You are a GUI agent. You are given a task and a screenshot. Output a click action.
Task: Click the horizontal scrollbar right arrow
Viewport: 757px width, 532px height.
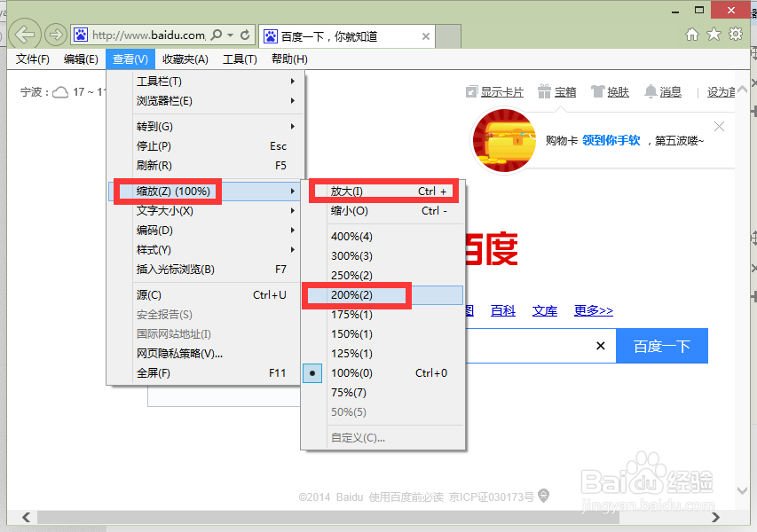[715, 518]
